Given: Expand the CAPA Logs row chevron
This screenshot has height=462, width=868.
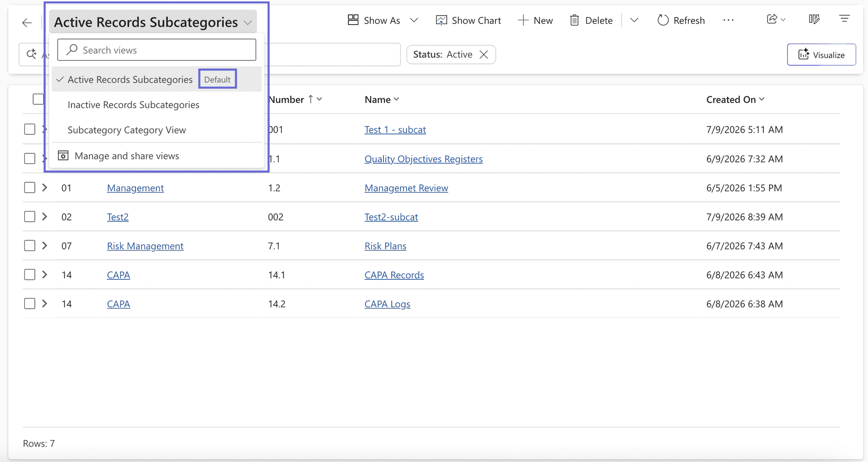Looking at the screenshot, I should 45,303.
